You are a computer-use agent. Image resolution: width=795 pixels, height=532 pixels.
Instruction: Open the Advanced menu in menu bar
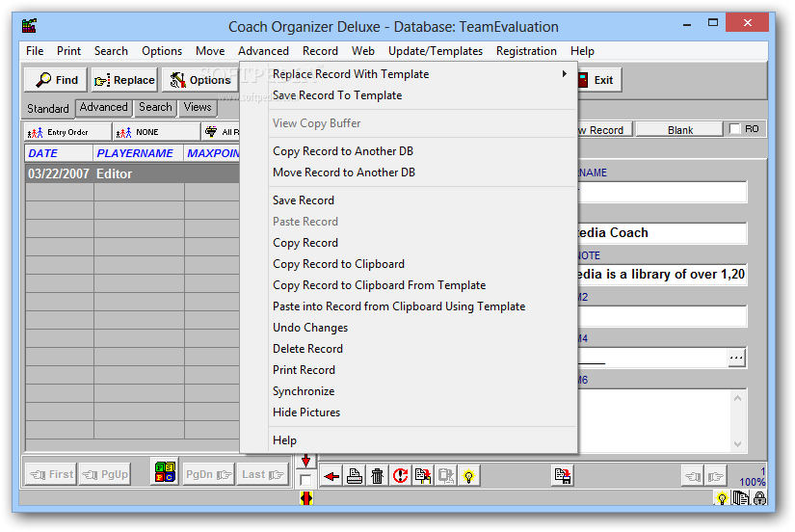click(264, 51)
